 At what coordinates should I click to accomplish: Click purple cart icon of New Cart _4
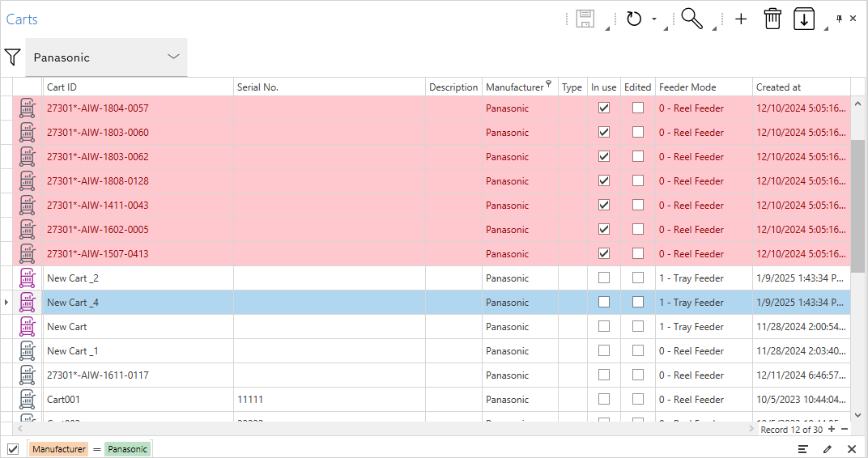click(x=28, y=303)
